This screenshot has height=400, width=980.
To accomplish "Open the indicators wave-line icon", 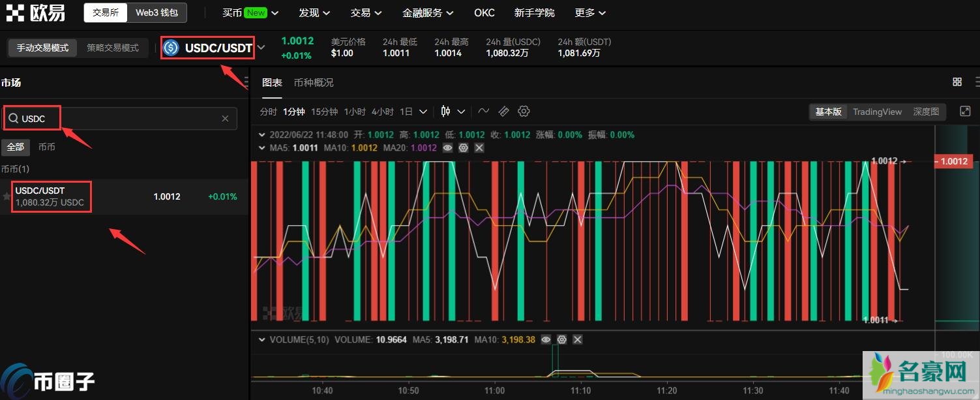I will 483,112.
